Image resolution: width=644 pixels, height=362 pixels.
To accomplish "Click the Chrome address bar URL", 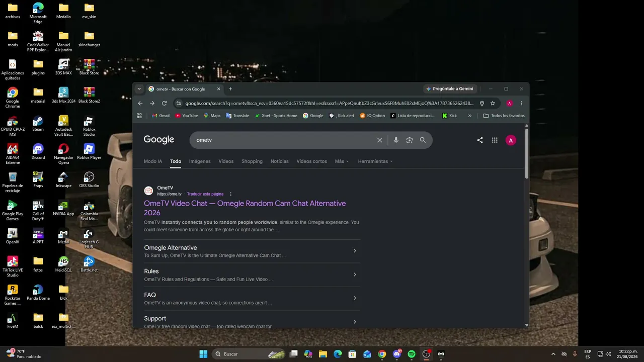I will 330,103.
